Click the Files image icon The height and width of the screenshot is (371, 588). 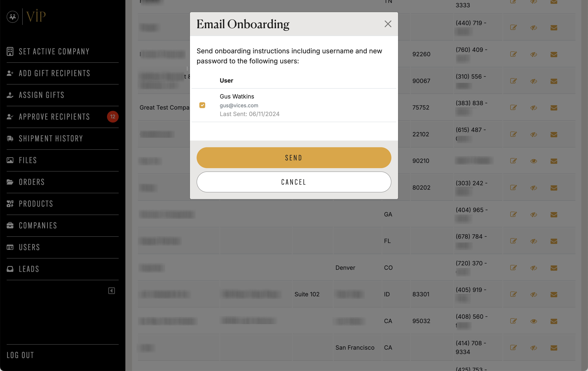[10, 160]
